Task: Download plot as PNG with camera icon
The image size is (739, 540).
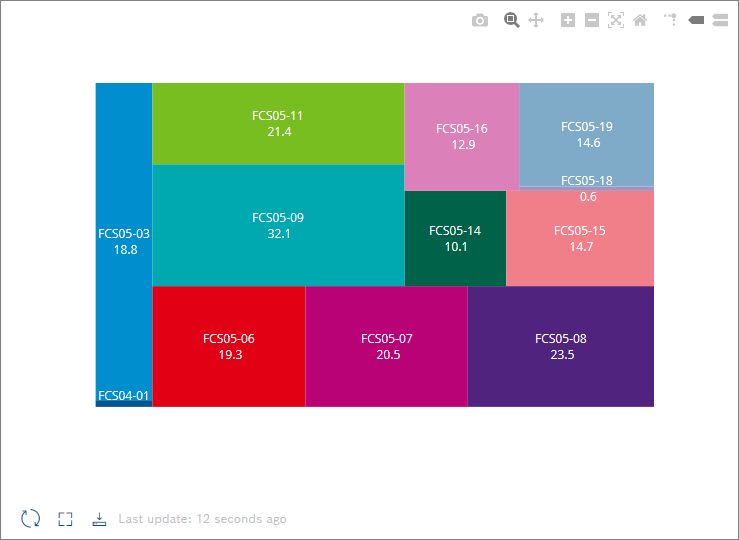Action: [x=480, y=20]
